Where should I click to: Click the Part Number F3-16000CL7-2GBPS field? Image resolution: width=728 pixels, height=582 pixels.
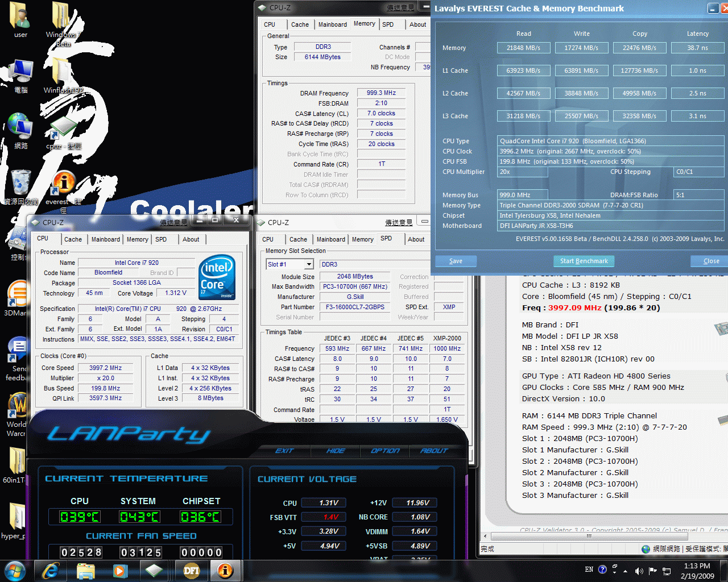pos(355,307)
